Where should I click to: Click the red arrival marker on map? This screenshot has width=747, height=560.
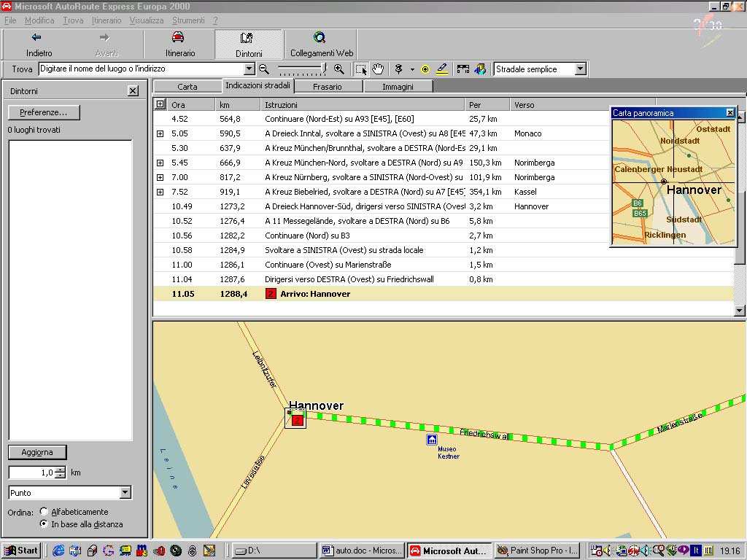pyautogui.click(x=298, y=420)
